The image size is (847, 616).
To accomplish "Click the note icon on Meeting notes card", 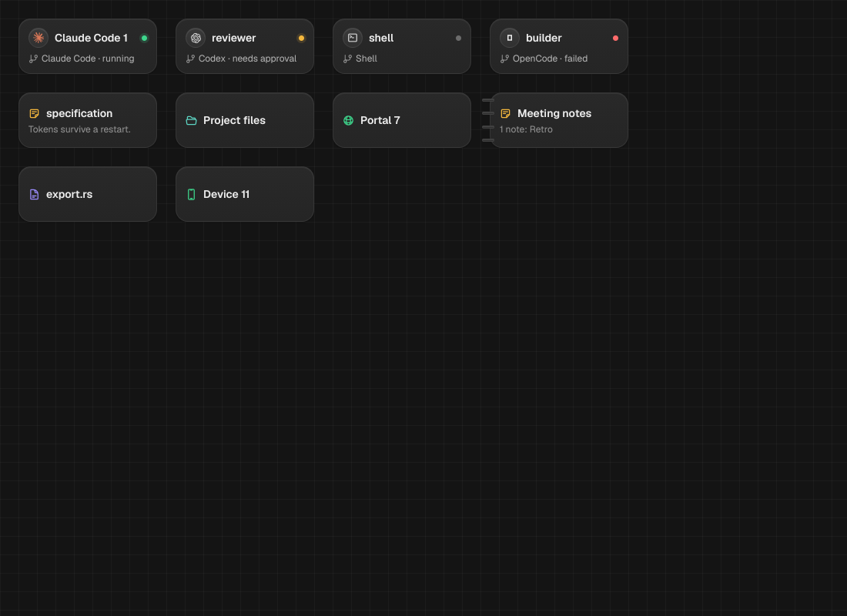I will [x=506, y=113].
